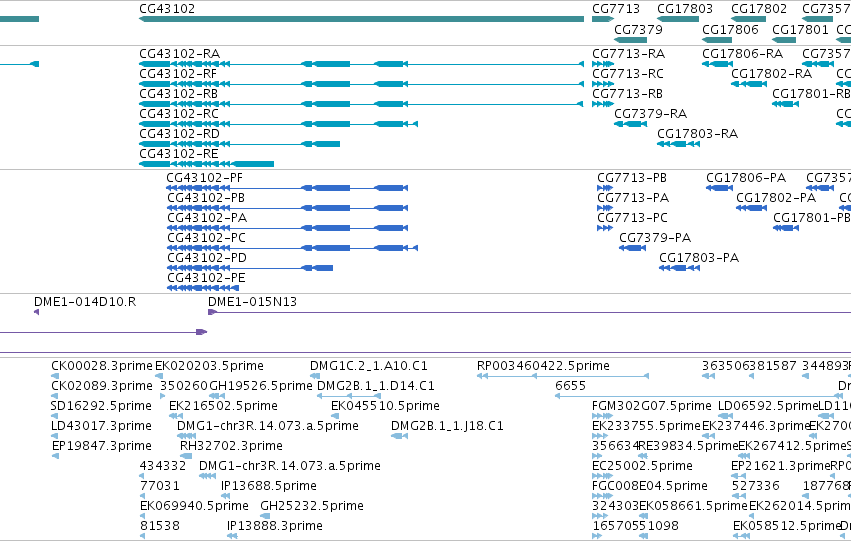The image size is (851, 541).
Task: Select gene CG17803 in the top track
Action: pyautogui.click(x=685, y=9)
